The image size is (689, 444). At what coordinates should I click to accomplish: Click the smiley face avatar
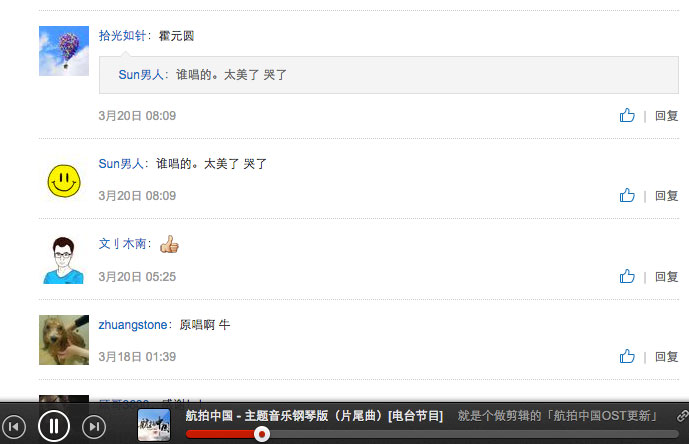[64, 181]
